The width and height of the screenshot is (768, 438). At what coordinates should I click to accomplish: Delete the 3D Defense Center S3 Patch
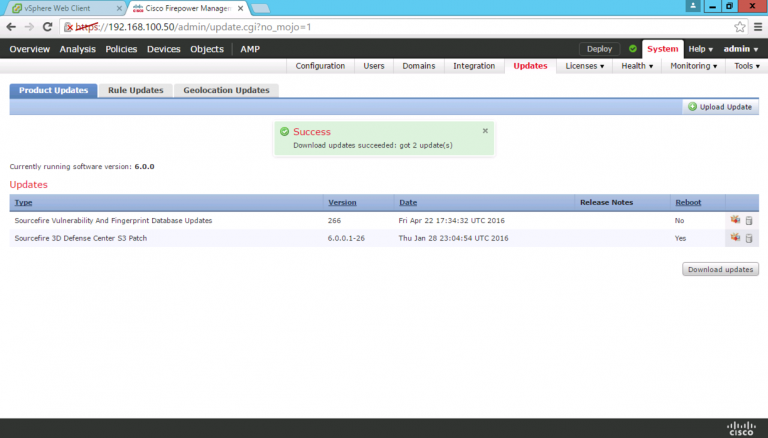coord(749,238)
